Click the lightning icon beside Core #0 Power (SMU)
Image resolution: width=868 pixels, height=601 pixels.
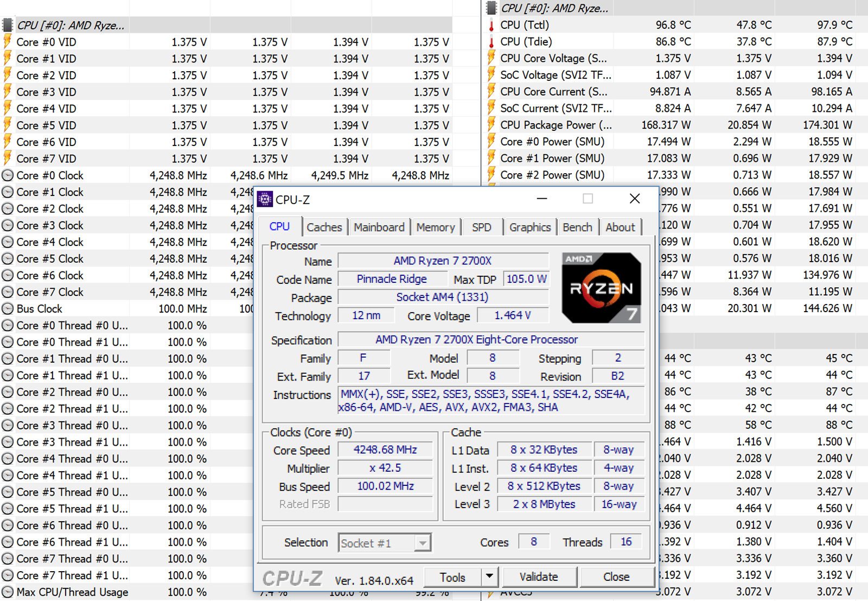[x=492, y=142]
